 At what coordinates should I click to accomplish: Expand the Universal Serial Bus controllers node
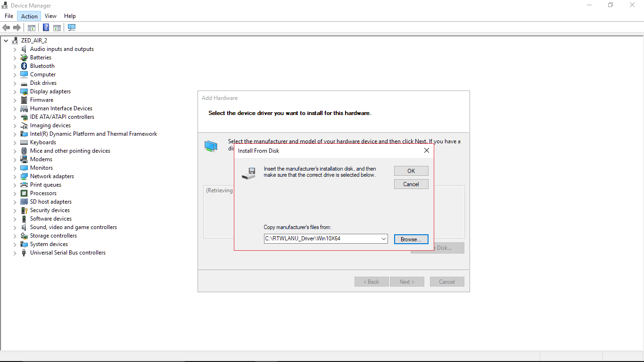click(15, 253)
